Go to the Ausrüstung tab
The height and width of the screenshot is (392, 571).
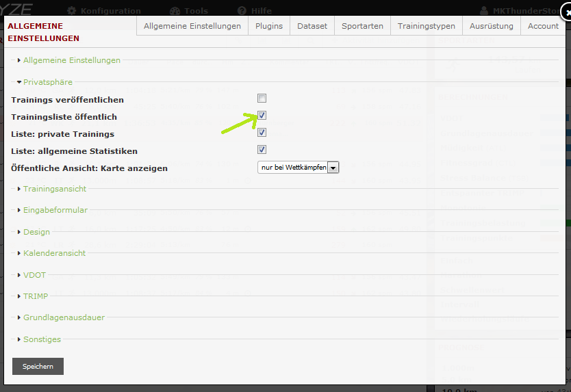(x=491, y=26)
